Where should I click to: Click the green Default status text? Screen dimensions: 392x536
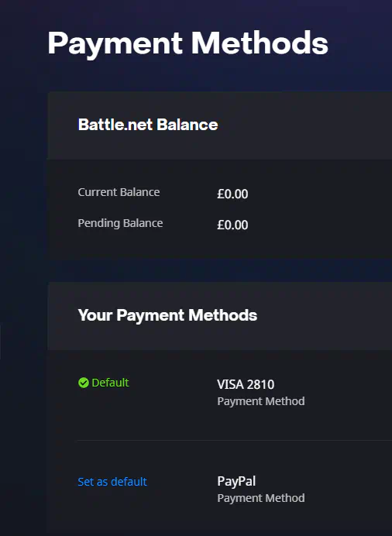[110, 383]
